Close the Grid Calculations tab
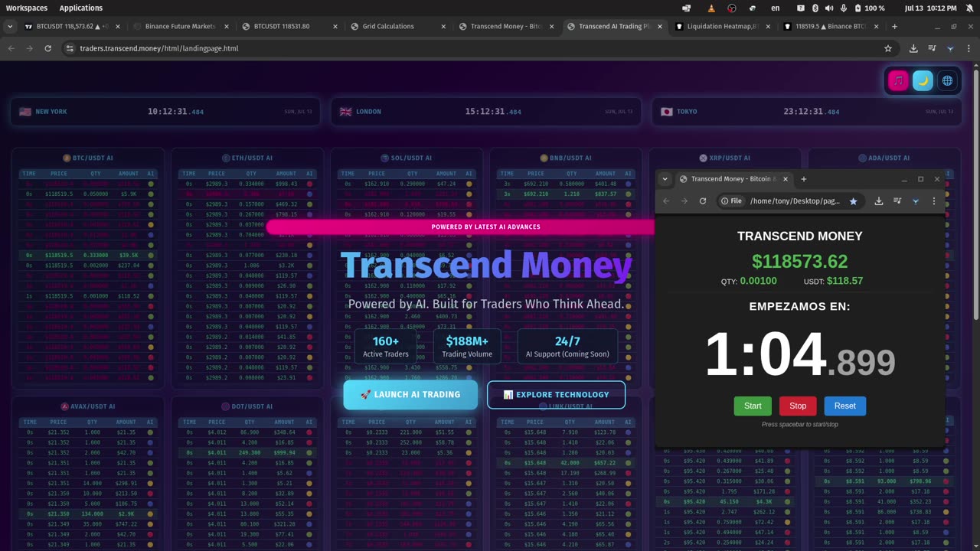This screenshot has height=551, width=980. 443,26
